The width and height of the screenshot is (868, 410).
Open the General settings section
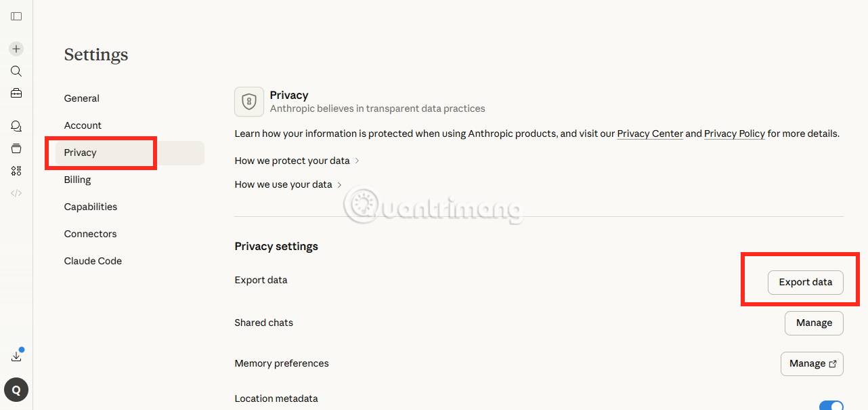point(81,98)
